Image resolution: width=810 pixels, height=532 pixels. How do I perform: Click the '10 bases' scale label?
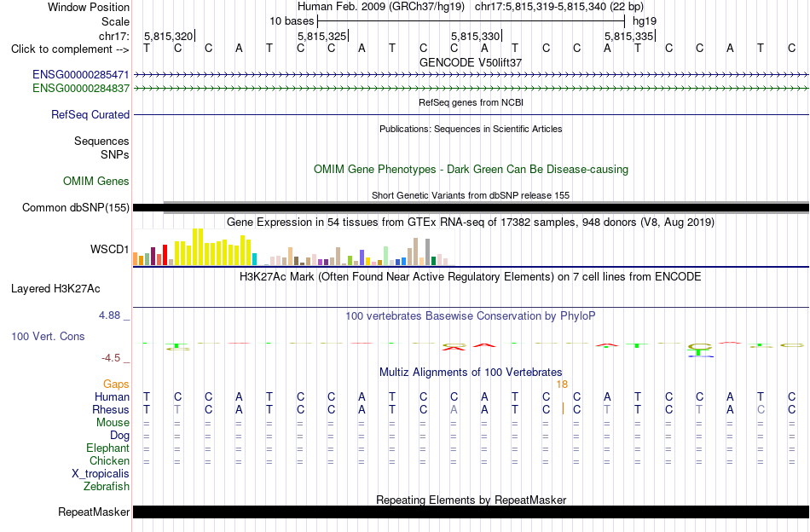click(292, 21)
